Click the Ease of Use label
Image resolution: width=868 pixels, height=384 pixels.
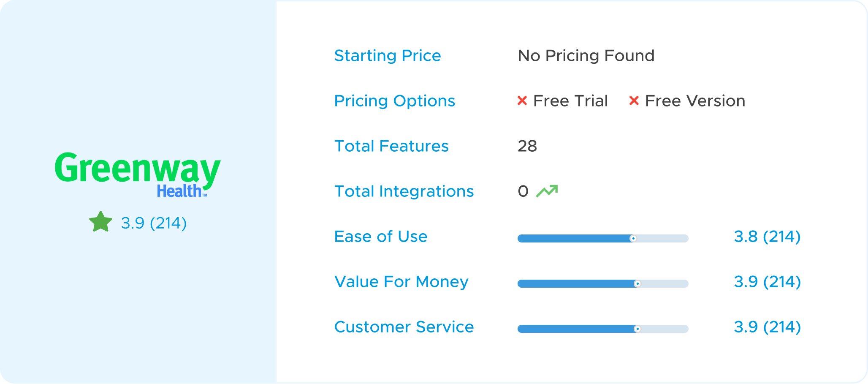[x=381, y=237]
